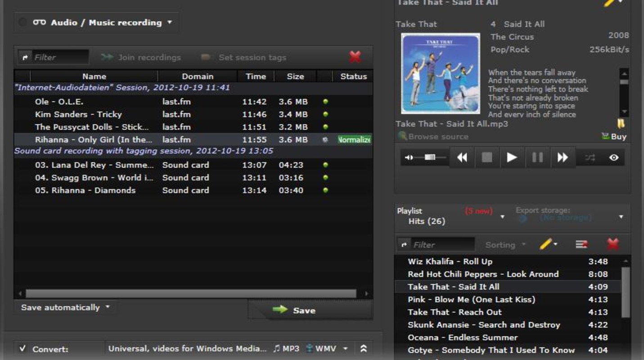This screenshot has width=644, height=360.
Task: Skip to the next track with fast-forward
Action: click(563, 157)
